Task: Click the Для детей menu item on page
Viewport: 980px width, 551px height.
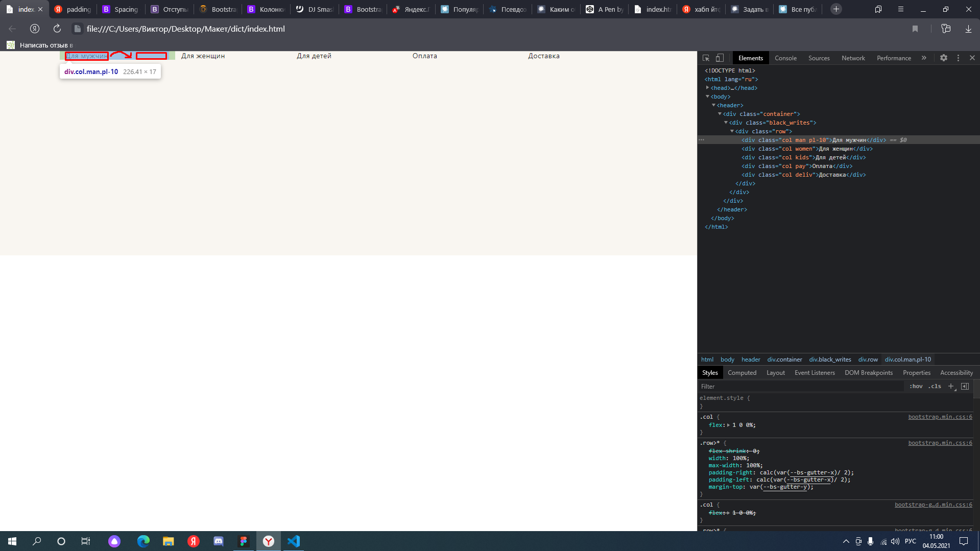Action: pos(314,56)
